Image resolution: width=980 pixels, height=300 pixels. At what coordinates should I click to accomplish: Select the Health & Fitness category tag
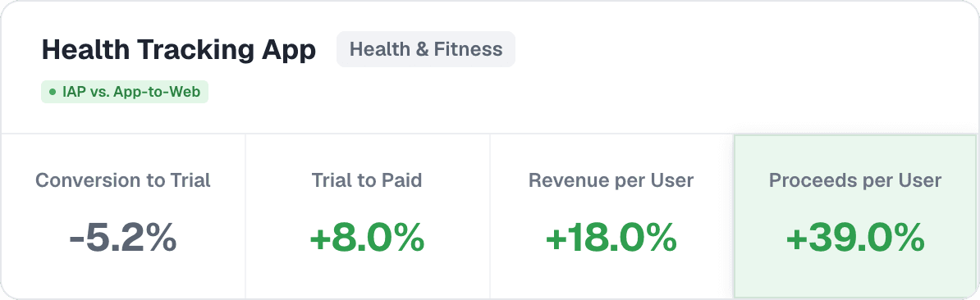click(x=426, y=49)
